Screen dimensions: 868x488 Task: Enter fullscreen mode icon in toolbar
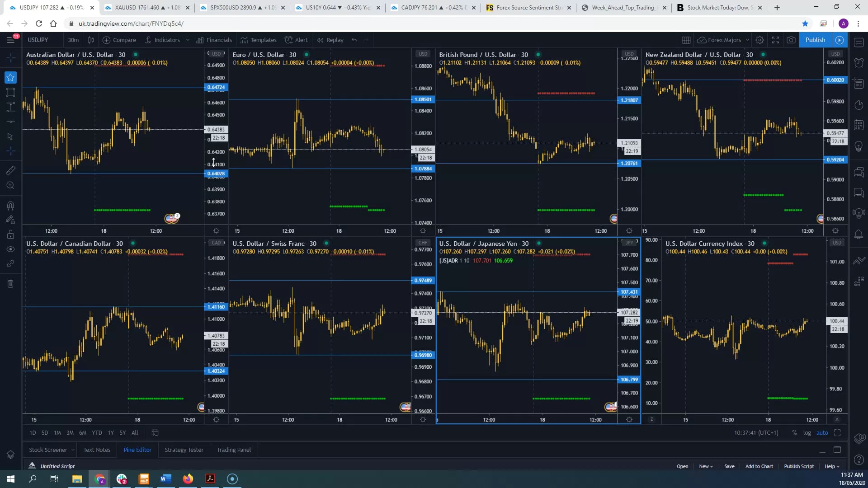[776, 40]
